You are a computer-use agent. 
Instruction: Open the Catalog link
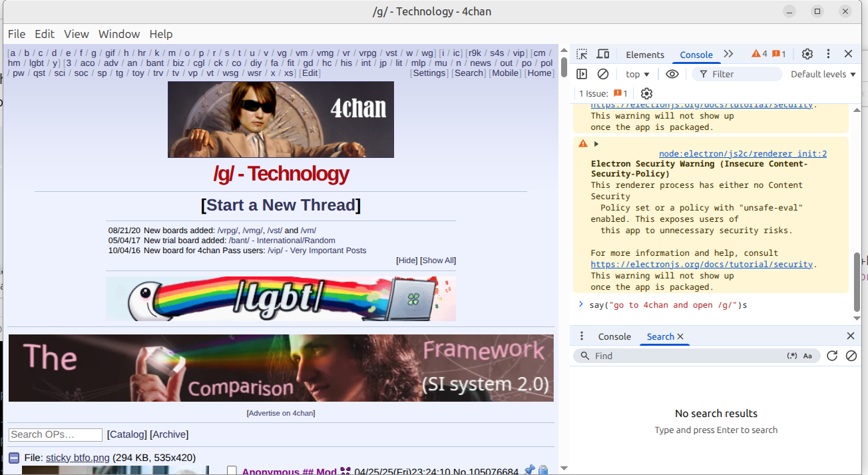[127, 434]
